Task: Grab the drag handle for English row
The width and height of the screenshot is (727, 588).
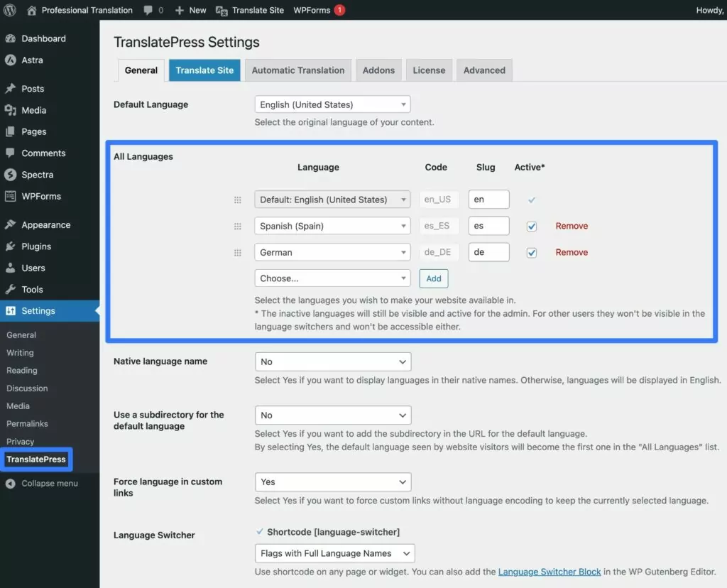Action: [237, 200]
